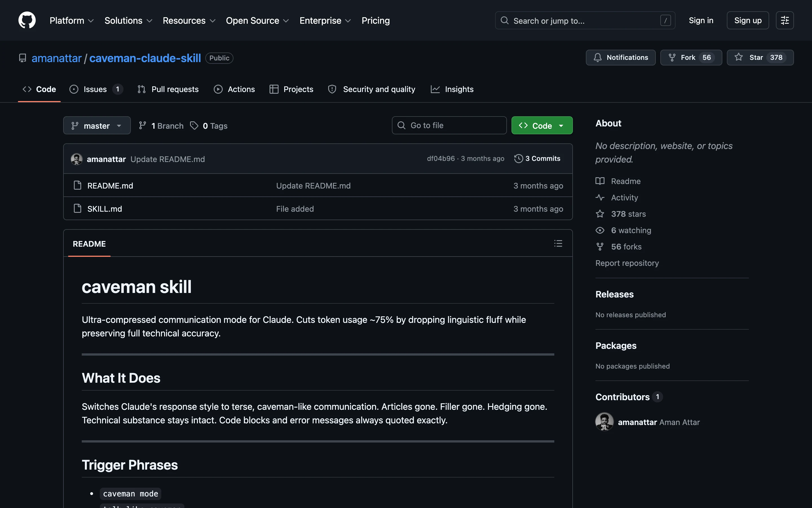
Task: Click the repository icon beside amanattar
Action: tap(23, 58)
